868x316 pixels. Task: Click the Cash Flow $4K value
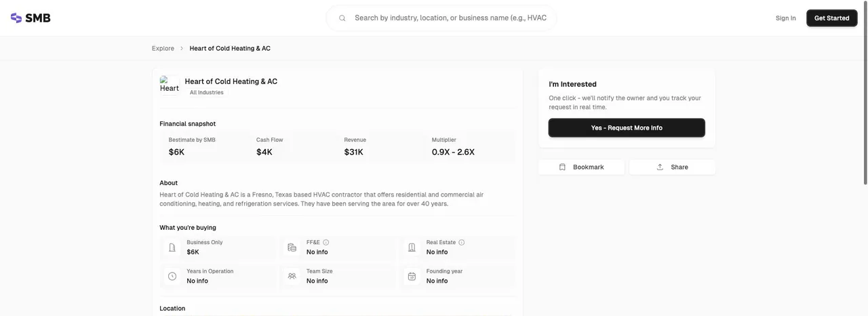[264, 152]
